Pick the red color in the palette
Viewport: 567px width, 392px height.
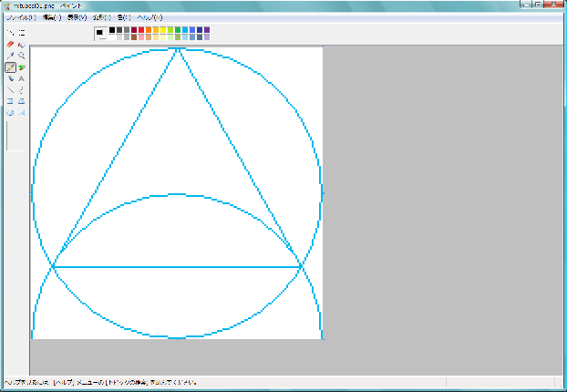(x=142, y=30)
